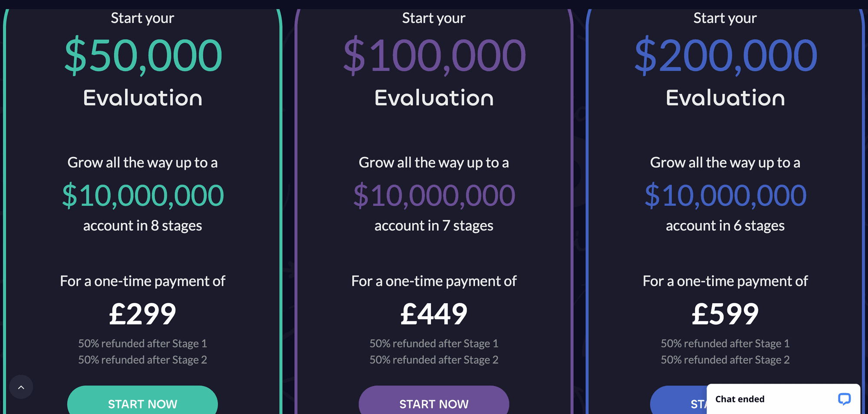This screenshot has width=868, height=414.
Task: Click the "account in 6 stages" text
Action: pyautogui.click(x=725, y=226)
